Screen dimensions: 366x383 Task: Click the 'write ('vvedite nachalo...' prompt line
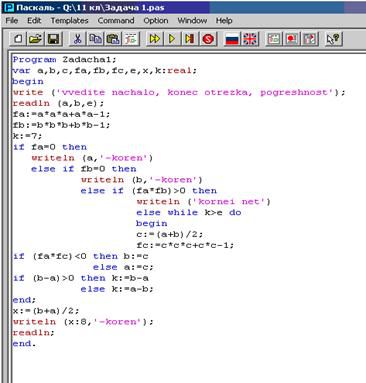(179, 92)
